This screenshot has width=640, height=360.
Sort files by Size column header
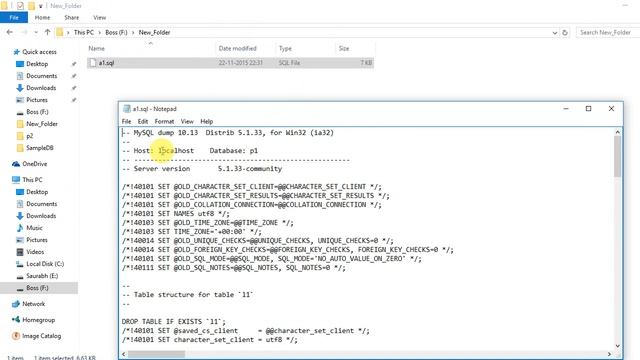344,48
